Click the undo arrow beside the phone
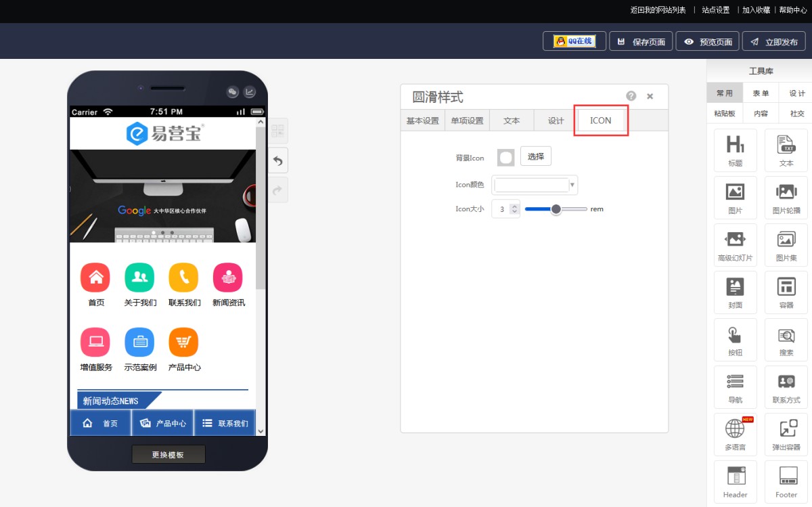The height and width of the screenshot is (507, 812). click(278, 160)
